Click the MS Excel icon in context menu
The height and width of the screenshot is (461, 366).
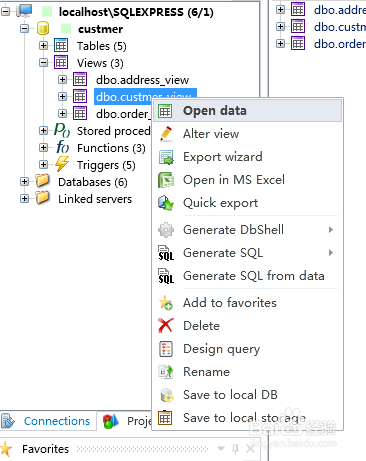click(166, 180)
